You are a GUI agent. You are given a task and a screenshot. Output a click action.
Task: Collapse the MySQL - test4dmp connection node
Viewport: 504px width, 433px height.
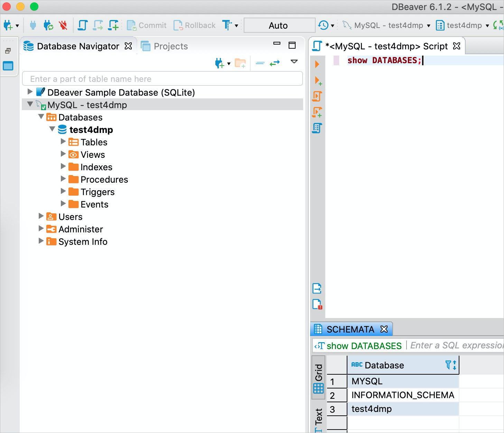[30, 104]
